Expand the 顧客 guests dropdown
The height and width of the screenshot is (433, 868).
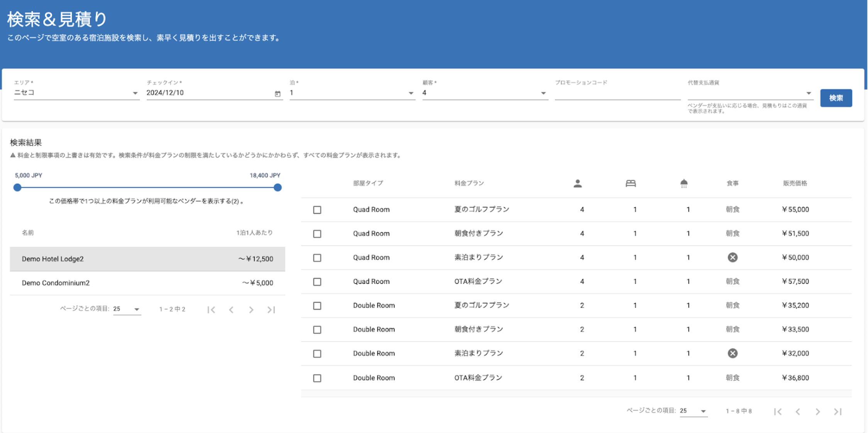(485, 93)
